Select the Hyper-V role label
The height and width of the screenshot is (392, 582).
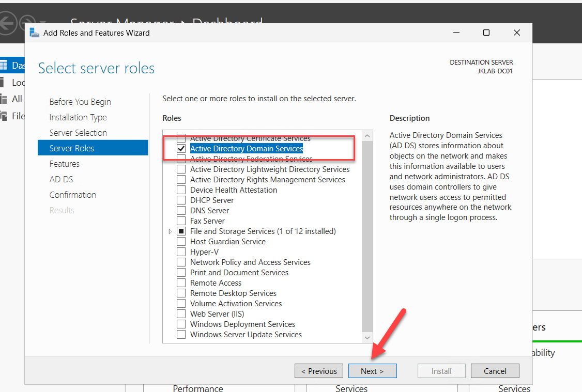click(205, 252)
